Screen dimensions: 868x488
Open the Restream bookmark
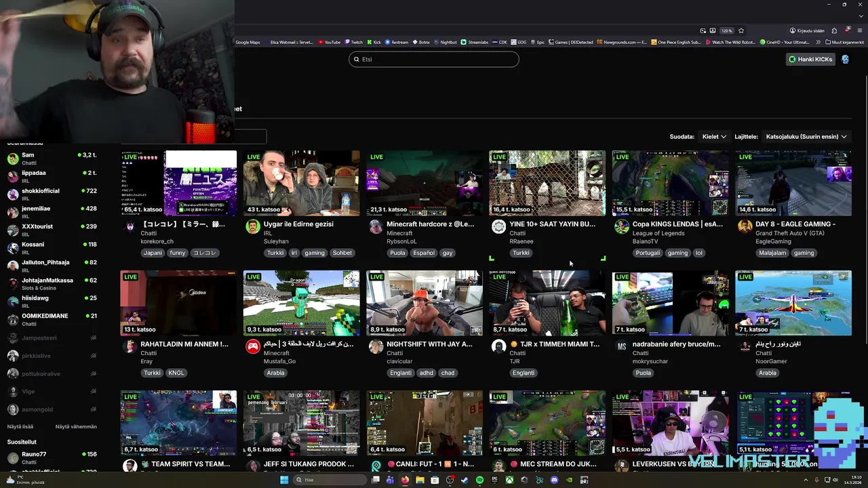396,42
